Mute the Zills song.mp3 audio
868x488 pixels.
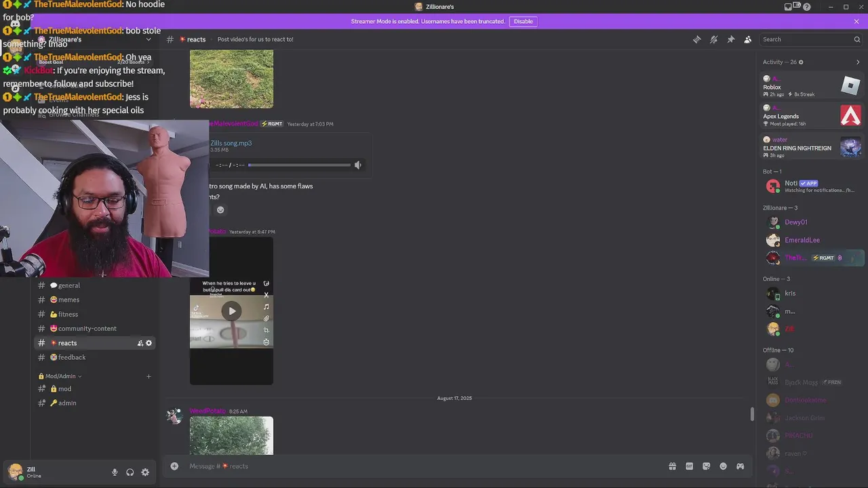[358, 165]
